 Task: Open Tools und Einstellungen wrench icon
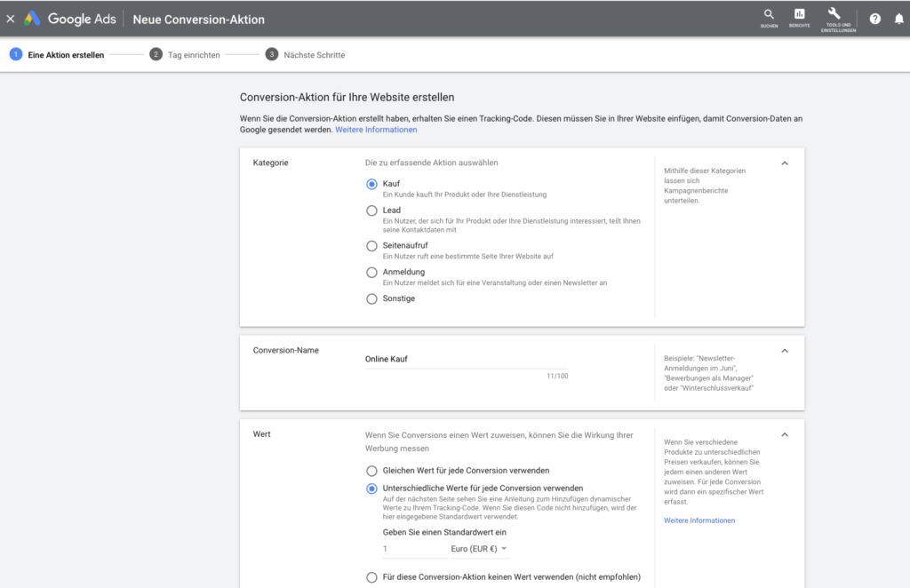pyautogui.click(x=837, y=20)
